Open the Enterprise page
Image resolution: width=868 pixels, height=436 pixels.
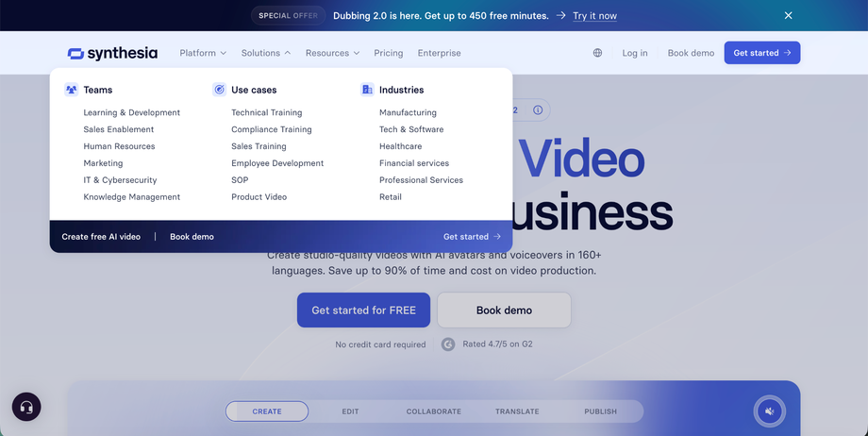pos(439,53)
